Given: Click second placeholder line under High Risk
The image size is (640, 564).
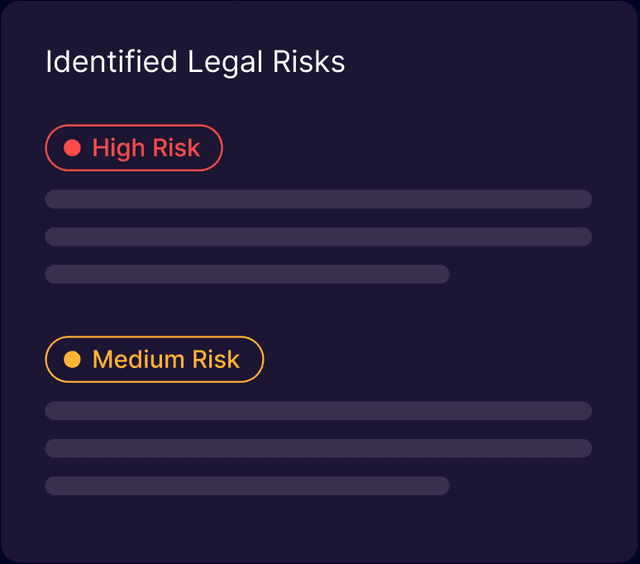Looking at the screenshot, I should pyautogui.click(x=318, y=237).
